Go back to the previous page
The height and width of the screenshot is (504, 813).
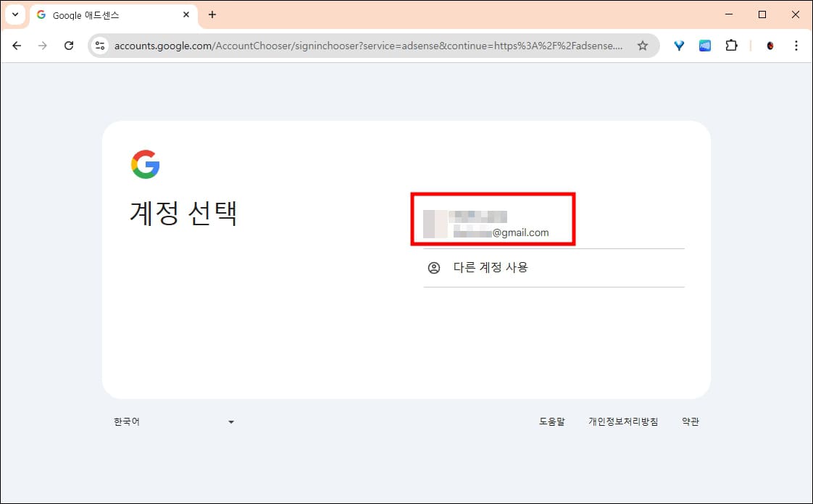(17, 46)
